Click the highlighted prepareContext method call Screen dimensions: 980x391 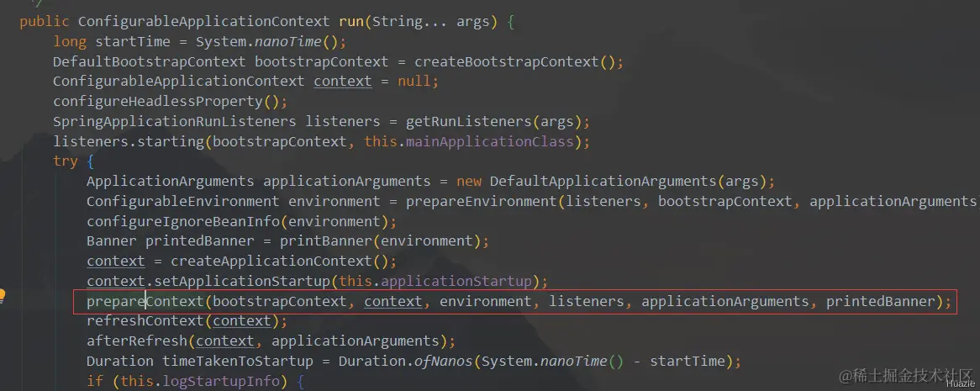145,302
